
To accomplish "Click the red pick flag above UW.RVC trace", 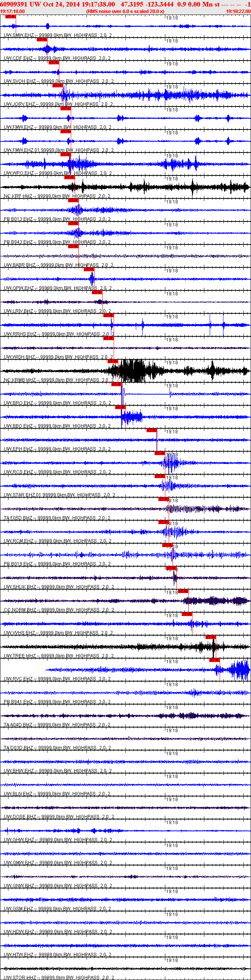I will tap(215, 660).
